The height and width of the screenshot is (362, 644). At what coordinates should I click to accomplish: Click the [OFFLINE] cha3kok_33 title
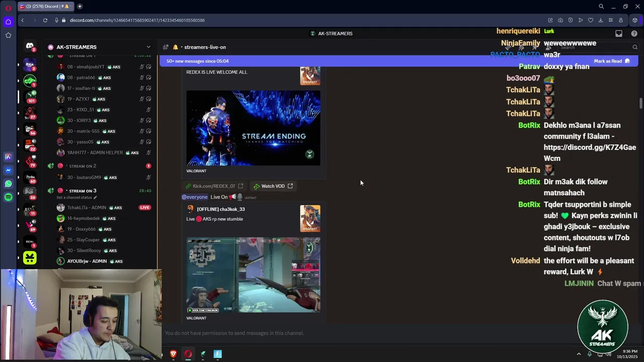pos(221,209)
